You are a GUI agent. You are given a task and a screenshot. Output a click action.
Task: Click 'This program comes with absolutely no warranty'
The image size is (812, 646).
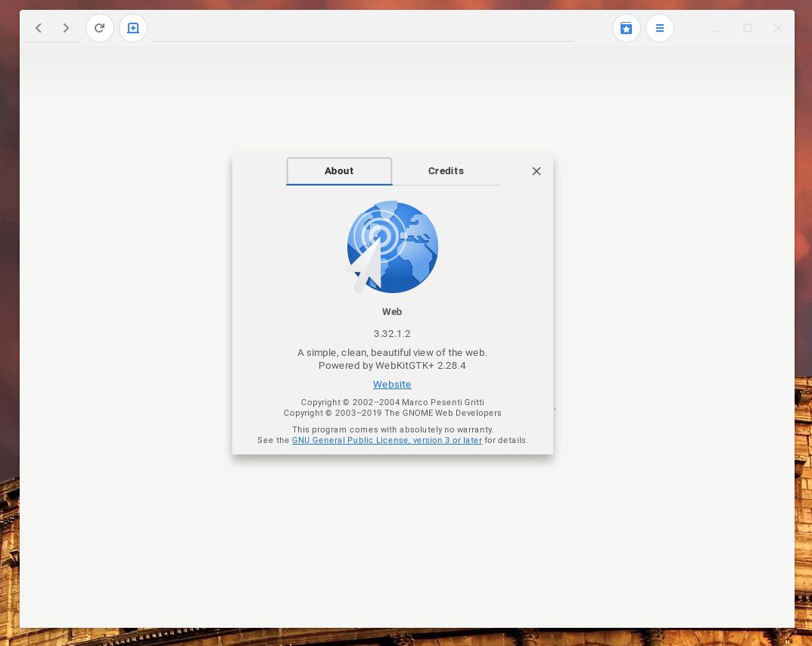tap(393, 429)
